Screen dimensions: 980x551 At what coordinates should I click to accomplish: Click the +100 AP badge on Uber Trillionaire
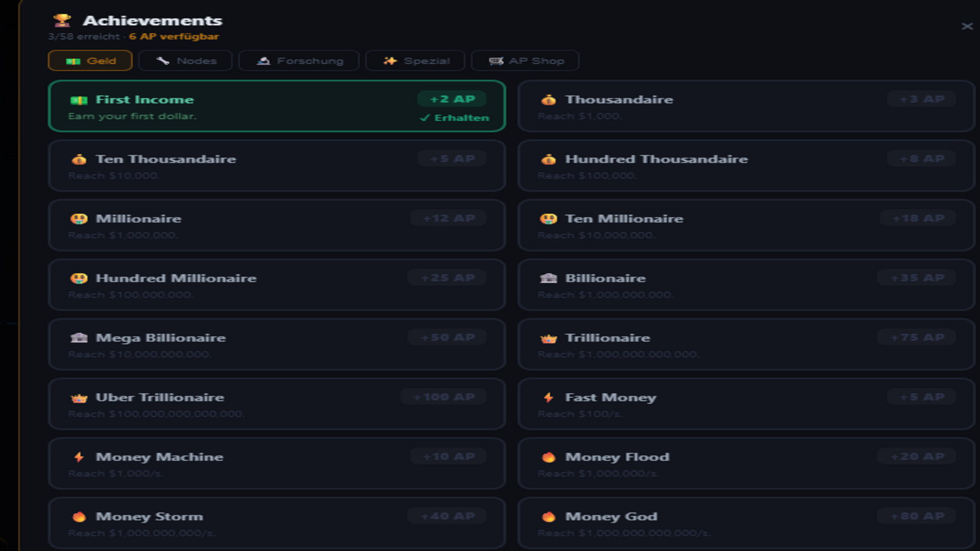[444, 397]
